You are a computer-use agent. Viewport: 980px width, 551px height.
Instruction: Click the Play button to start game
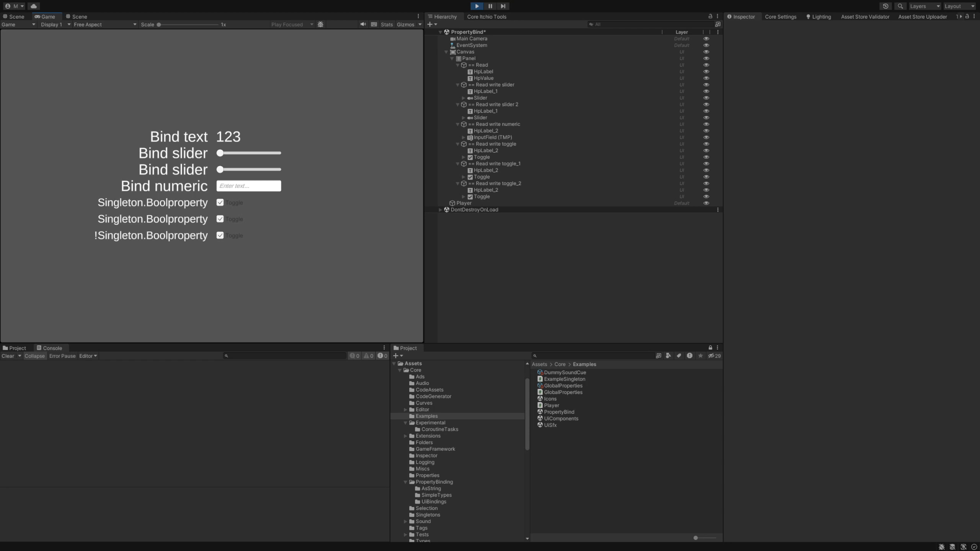477,5
